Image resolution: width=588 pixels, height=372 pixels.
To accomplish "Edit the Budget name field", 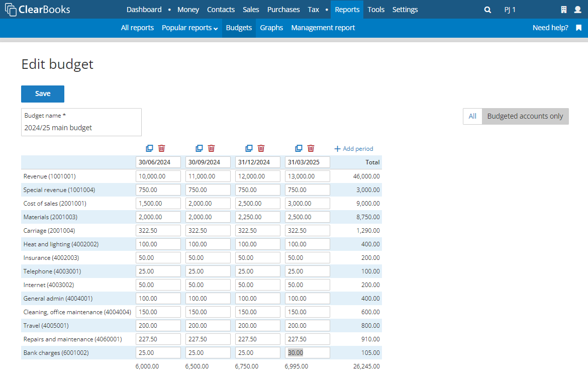I will (x=81, y=122).
